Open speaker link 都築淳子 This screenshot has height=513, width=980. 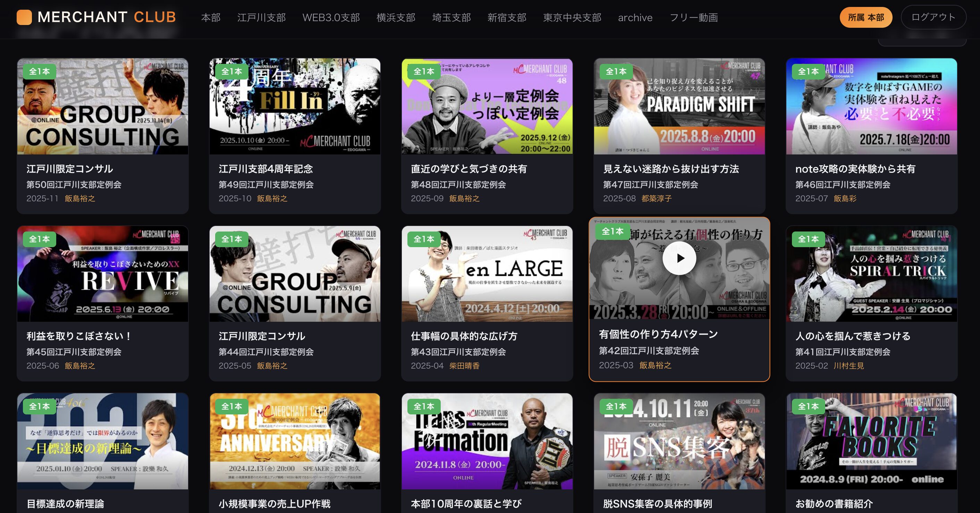(657, 198)
